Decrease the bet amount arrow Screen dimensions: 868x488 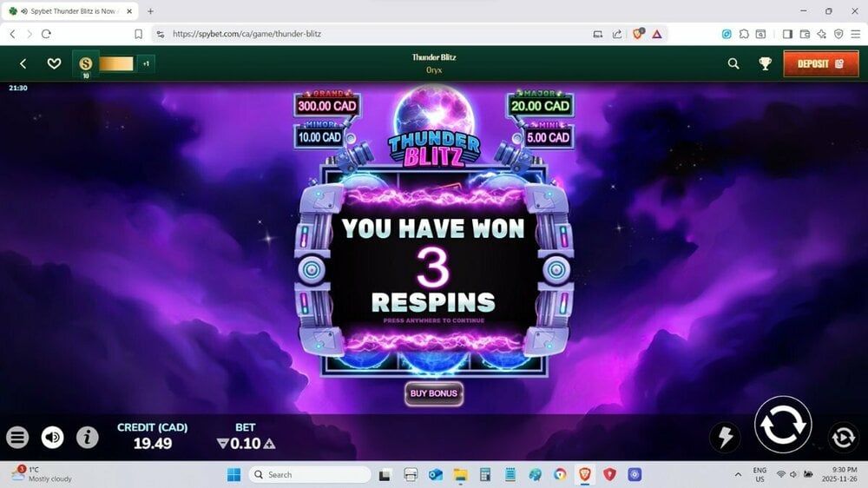pyautogui.click(x=222, y=444)
